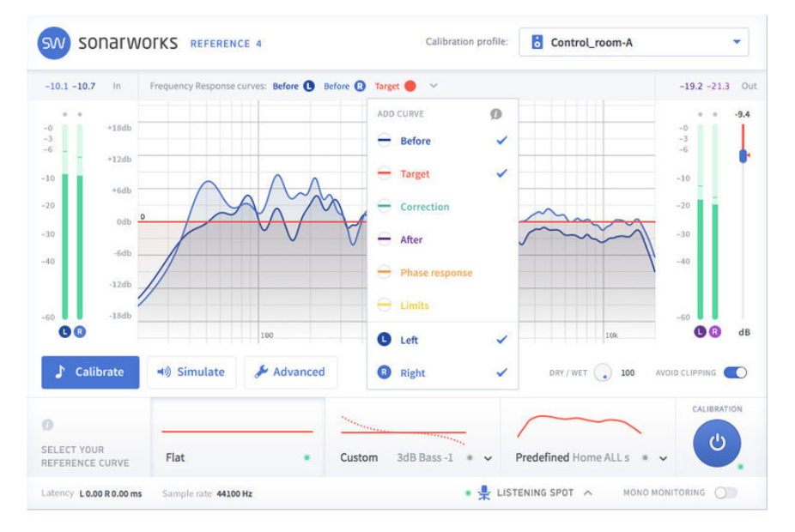Click the latency L 0.00 R 0.00 ms value
The image size is (795, 532).
click(111, 493)
